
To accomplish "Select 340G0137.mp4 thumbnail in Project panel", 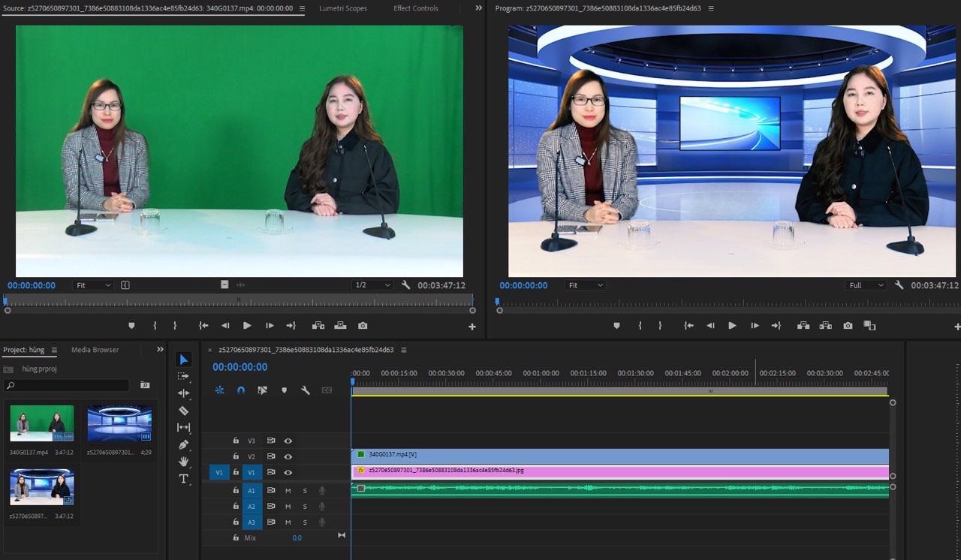I will [42, 423].
